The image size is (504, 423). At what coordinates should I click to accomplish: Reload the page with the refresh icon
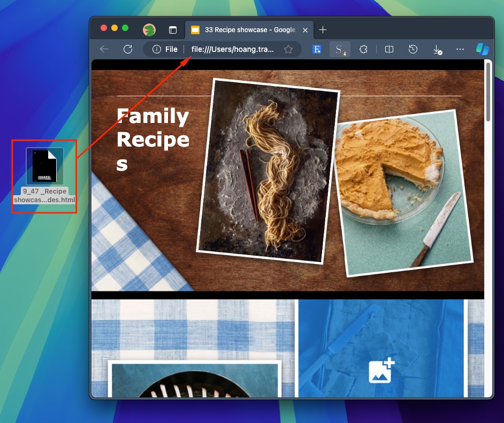pyautogui.click(x=128, y=49)
